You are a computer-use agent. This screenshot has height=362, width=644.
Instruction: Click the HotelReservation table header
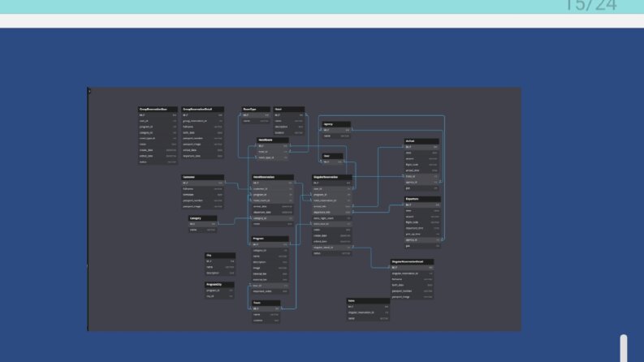pos(272,177)
